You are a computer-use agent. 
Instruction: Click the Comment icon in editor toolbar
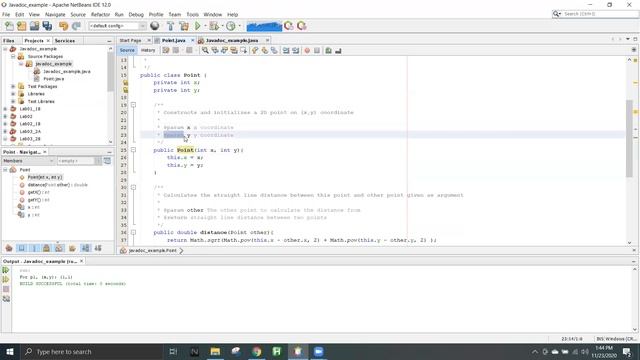pyautogui.click(x=329, y=51)
